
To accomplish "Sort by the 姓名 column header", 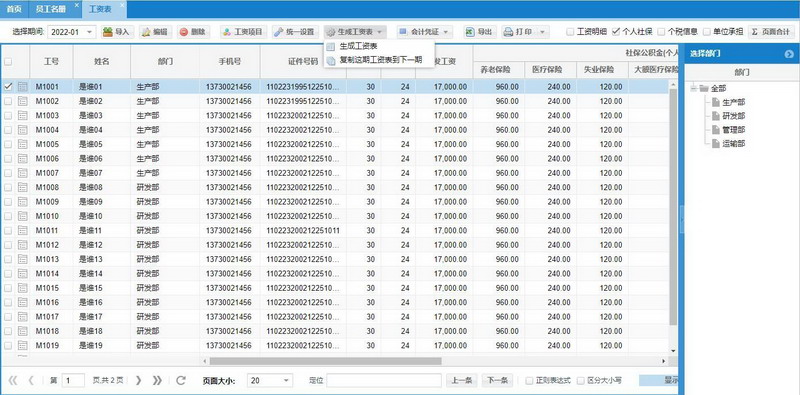I will point(102,61).
